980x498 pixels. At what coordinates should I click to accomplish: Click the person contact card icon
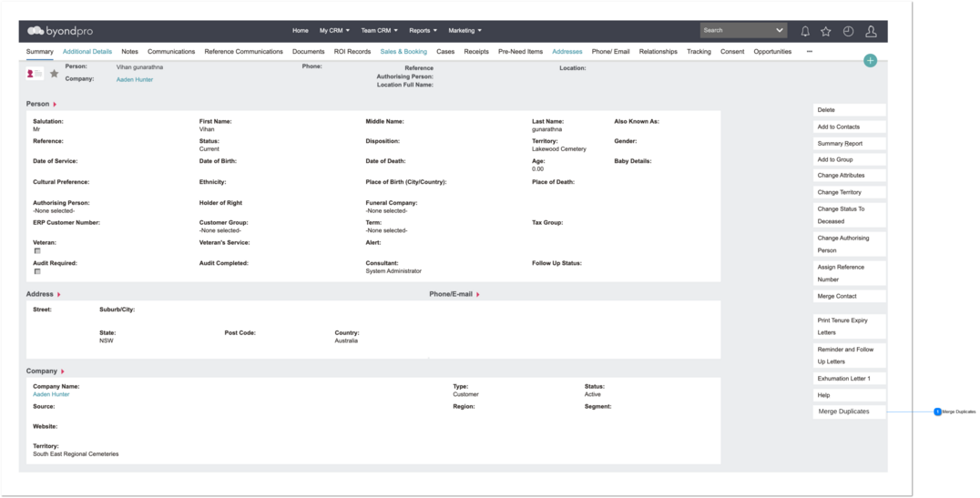[35, 74]
